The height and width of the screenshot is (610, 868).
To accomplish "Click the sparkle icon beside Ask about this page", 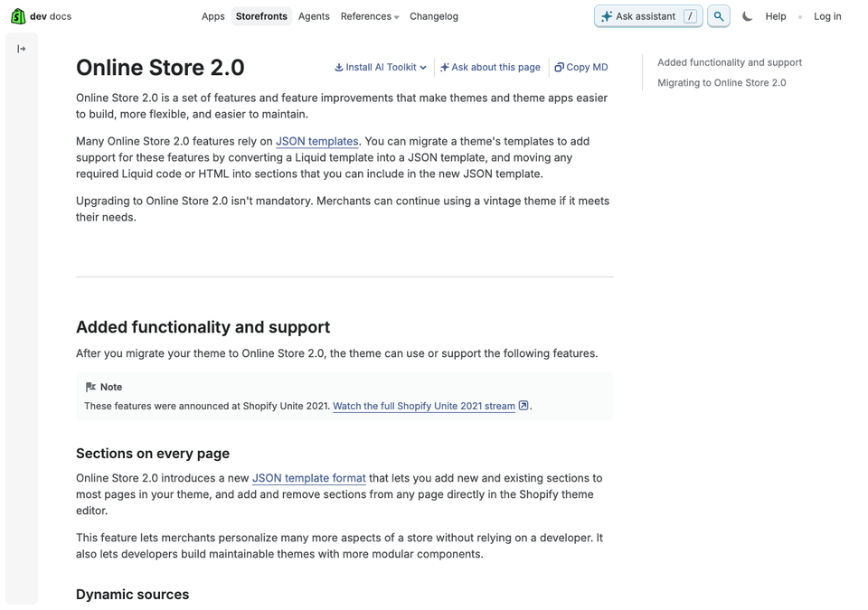I will tap(445, 67).
